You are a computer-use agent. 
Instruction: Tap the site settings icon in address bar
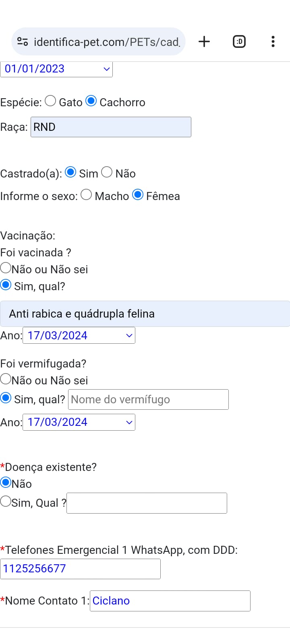(x=23, y=41)
